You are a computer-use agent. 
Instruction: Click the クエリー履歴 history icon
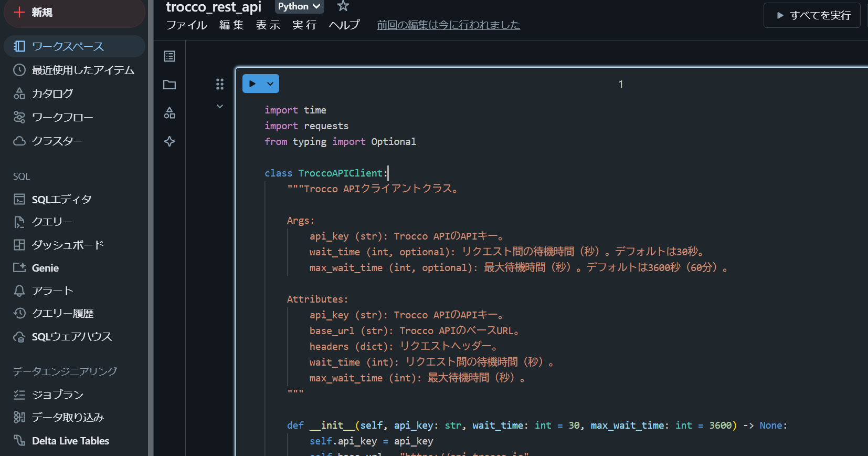click(19, 313)
